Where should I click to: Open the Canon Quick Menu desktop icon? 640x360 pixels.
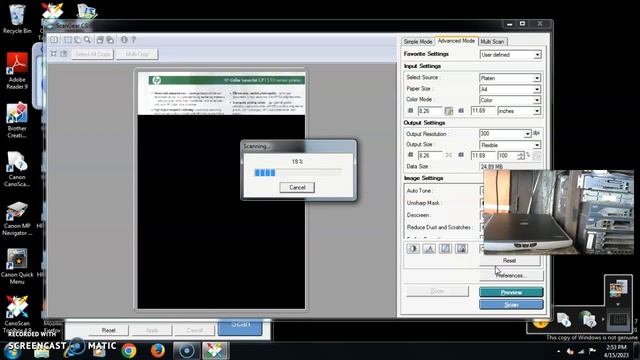17,266
